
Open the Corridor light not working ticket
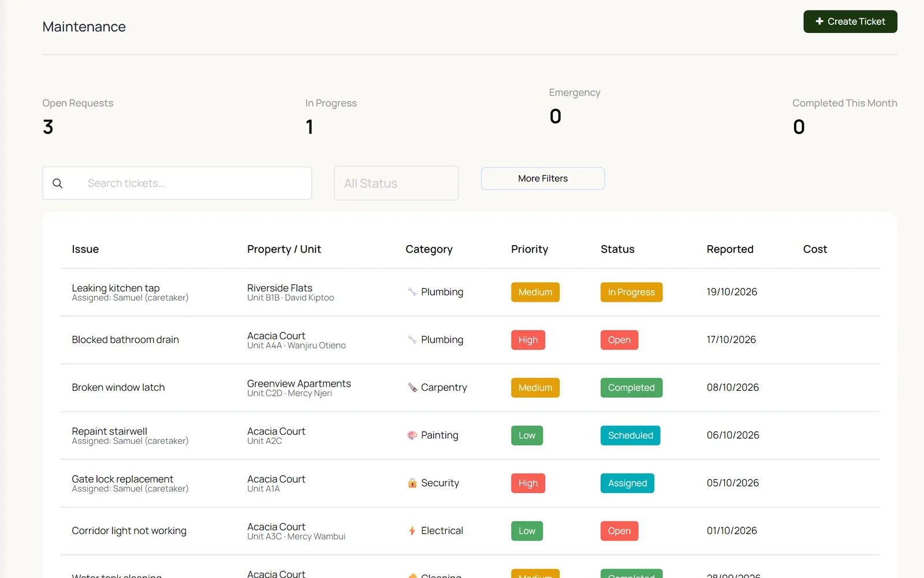pyautogui.click(x=129, y=531)
